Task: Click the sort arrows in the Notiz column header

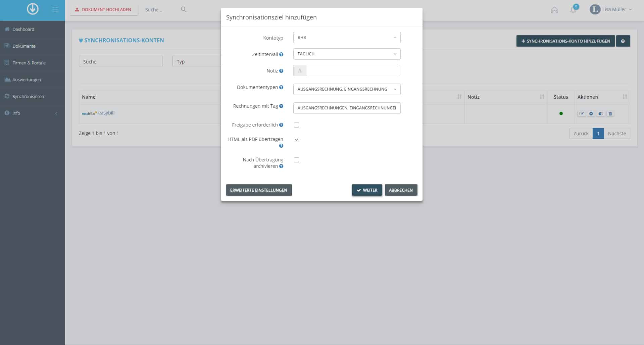Action: (542, 97)
